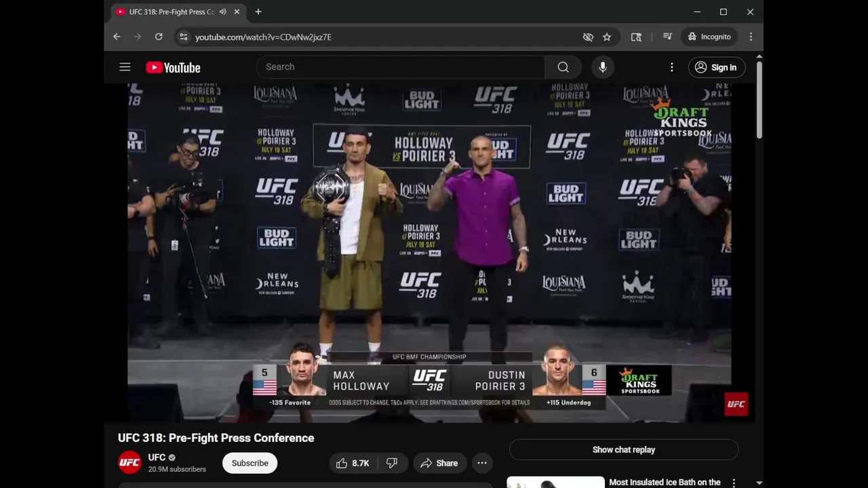Viewport: 868px width, 488px height.
Task: Click UFC 318: Pre-Fight Press Conference title
Action: pyautogui.click(x=216, y=438)
